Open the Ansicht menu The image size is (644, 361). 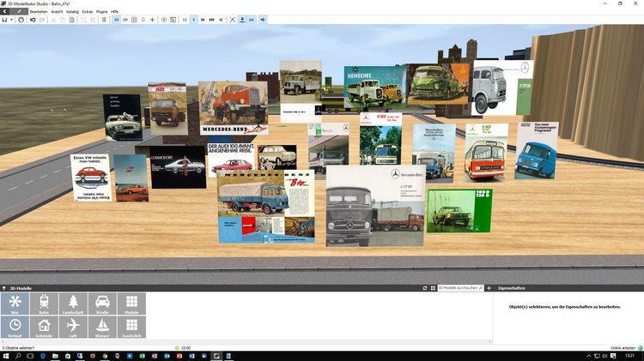57,11
